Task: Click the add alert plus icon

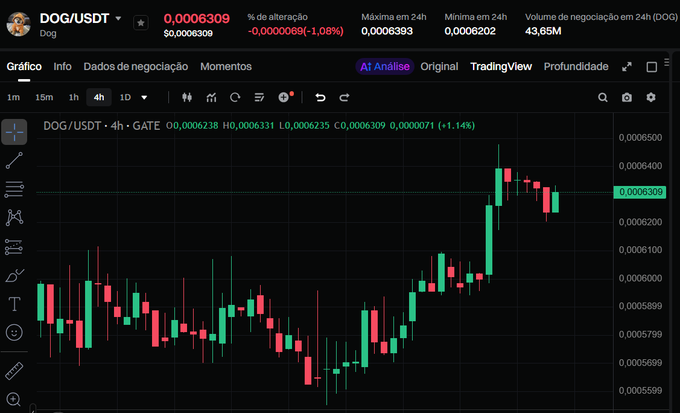Action: point(284,97)
